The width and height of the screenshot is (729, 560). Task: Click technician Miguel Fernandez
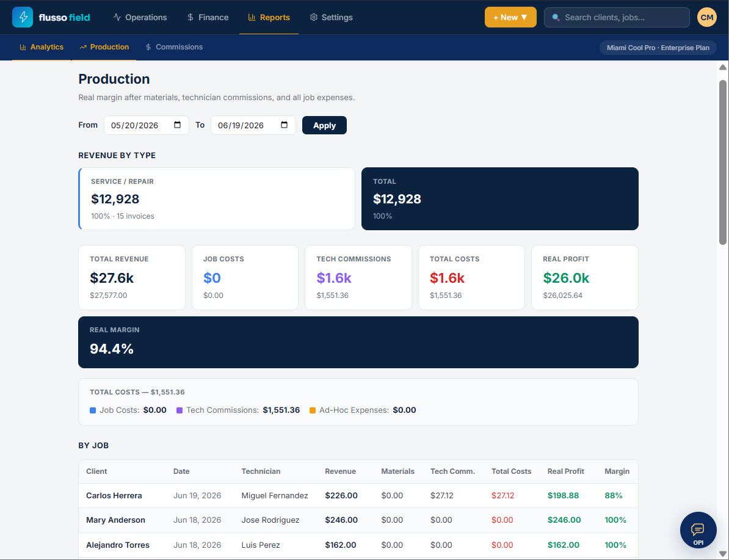pos(275,495)
